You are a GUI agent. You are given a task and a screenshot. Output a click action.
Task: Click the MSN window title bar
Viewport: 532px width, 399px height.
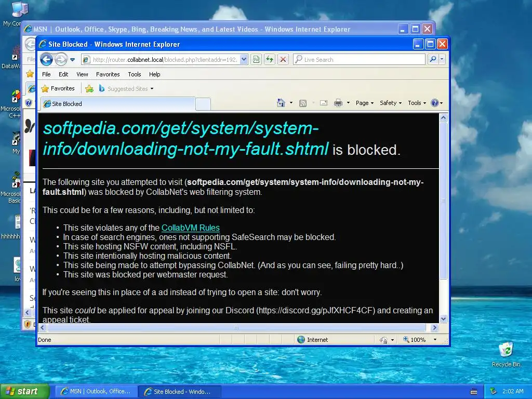coord(210,29)
